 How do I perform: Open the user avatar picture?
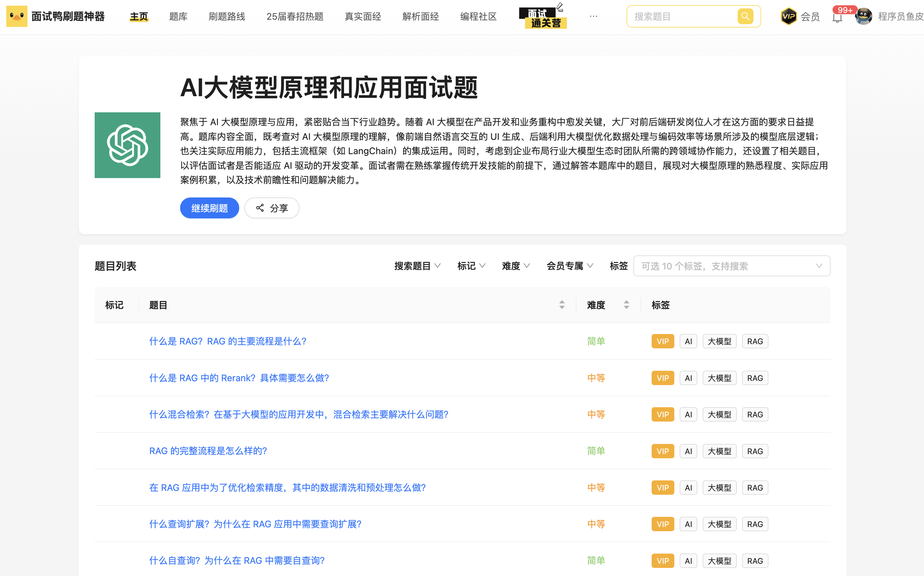[863, 16]
